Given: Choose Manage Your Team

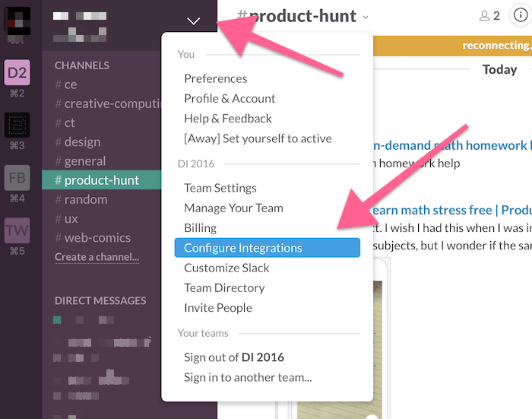Looking at the screenshot, I should (x=233, y=208).
